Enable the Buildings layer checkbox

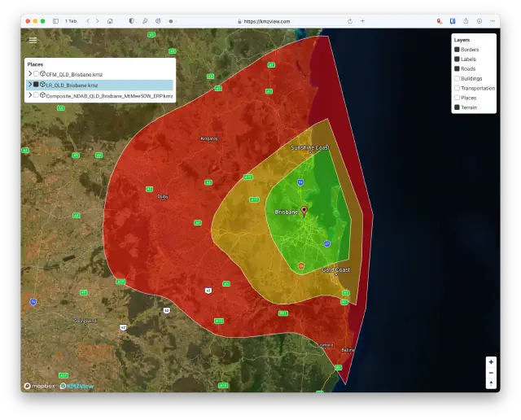tap(458, 79)
